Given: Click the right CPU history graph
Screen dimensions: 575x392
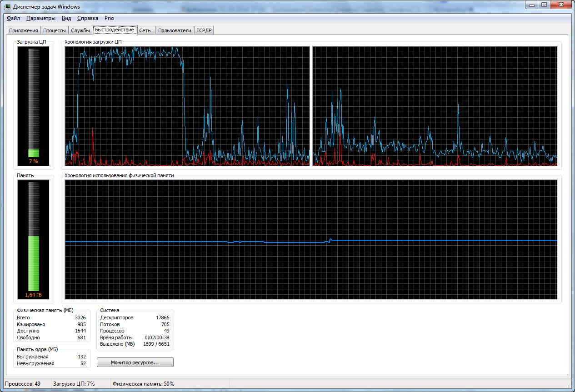Looking at the screenshot, I should tap(435, 106).
